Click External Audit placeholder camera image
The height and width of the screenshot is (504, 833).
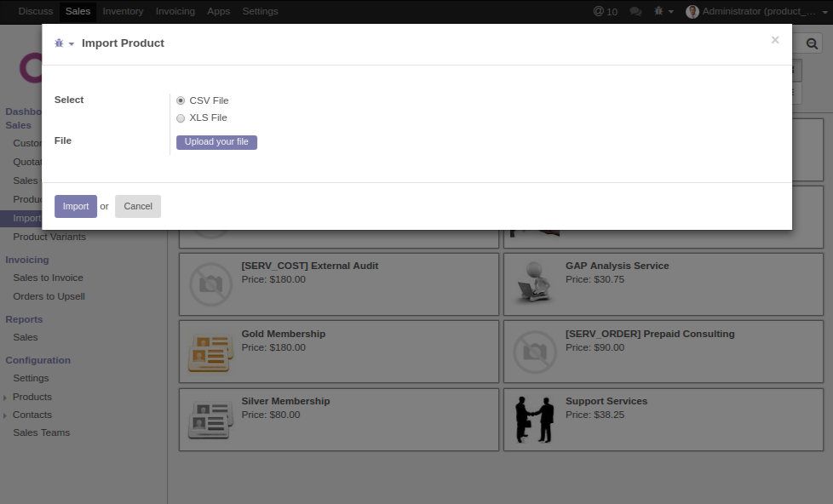(210, 283)
